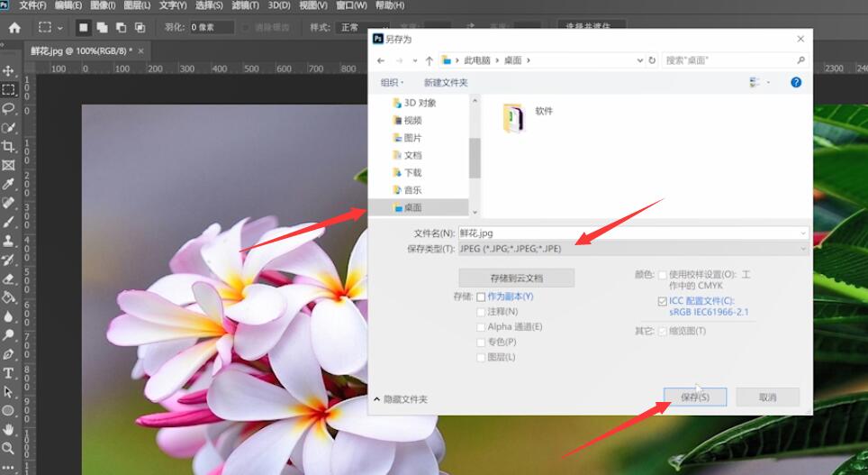Click the blue help question-mark icon
Screen dimensions: 868x475
(796, 83)
